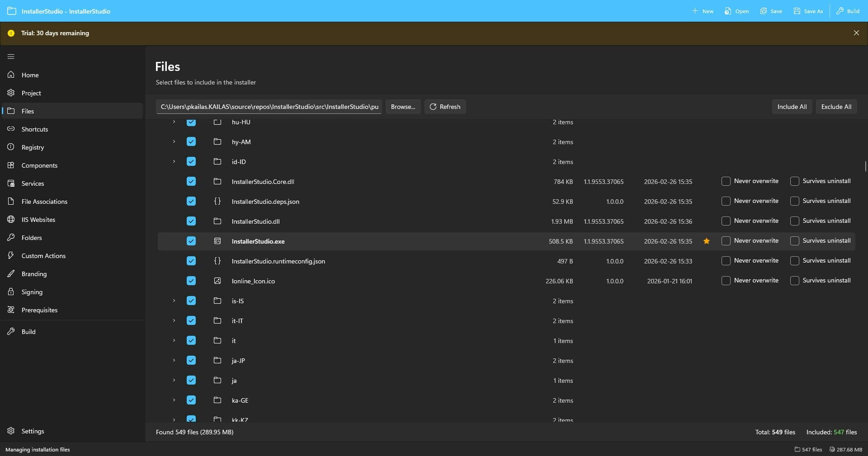868x456 pixels.
Task: Check Survives uninstall for InstallerStudio.dll
Action: tap(794, 221)
